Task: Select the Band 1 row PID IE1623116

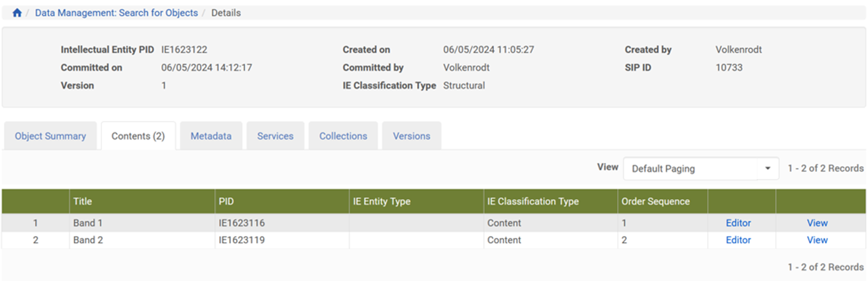Action: [x=242, y=223]
